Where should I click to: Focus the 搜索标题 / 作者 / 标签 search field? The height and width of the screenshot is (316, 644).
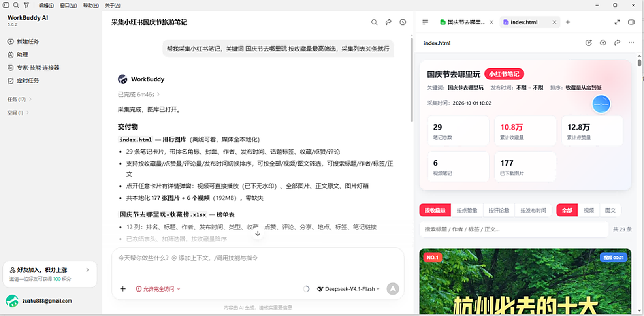pyautogui.click(x=514, y=229)
